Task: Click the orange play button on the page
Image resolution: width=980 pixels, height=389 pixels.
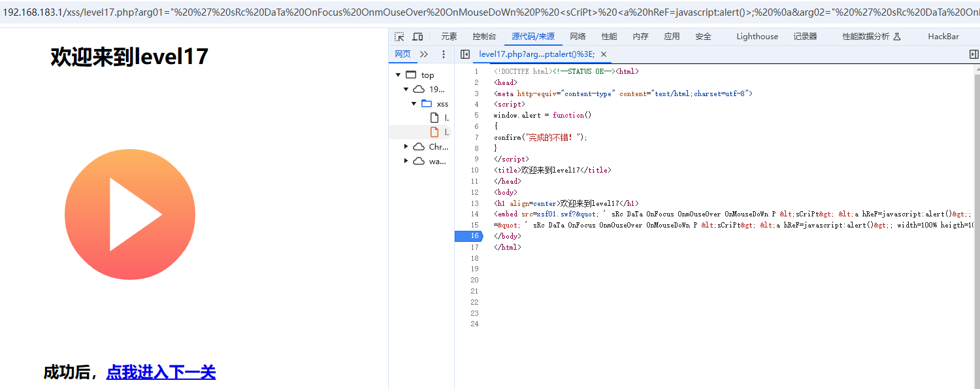Action: 130,214
